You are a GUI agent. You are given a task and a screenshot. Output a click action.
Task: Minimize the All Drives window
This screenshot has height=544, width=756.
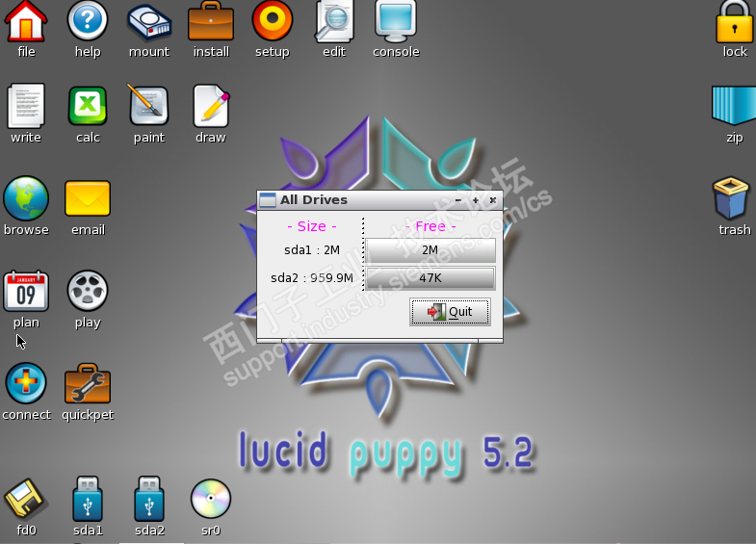point(458,200)
